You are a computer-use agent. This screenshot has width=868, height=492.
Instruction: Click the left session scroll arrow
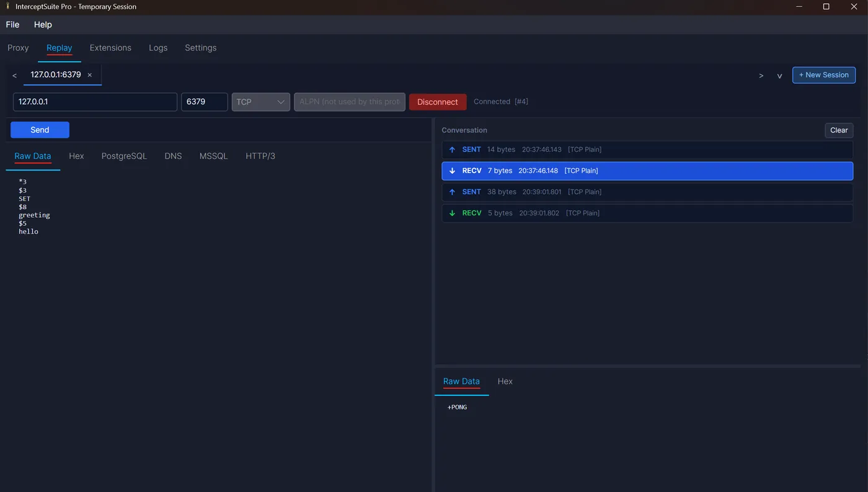(14, 76)
